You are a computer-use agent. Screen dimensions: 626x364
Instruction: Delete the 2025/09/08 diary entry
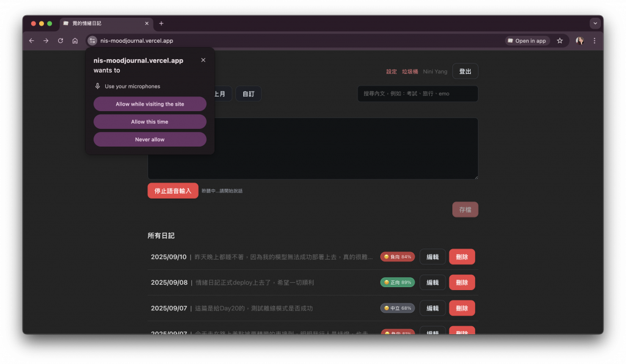[462, 282]
